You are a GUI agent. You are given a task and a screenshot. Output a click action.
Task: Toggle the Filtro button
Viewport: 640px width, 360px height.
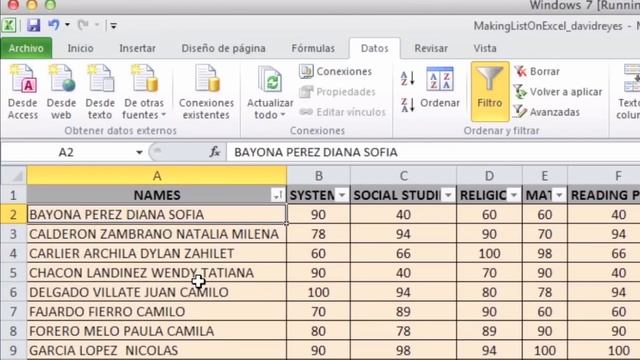pyautogui.click(x=490, y=91)
